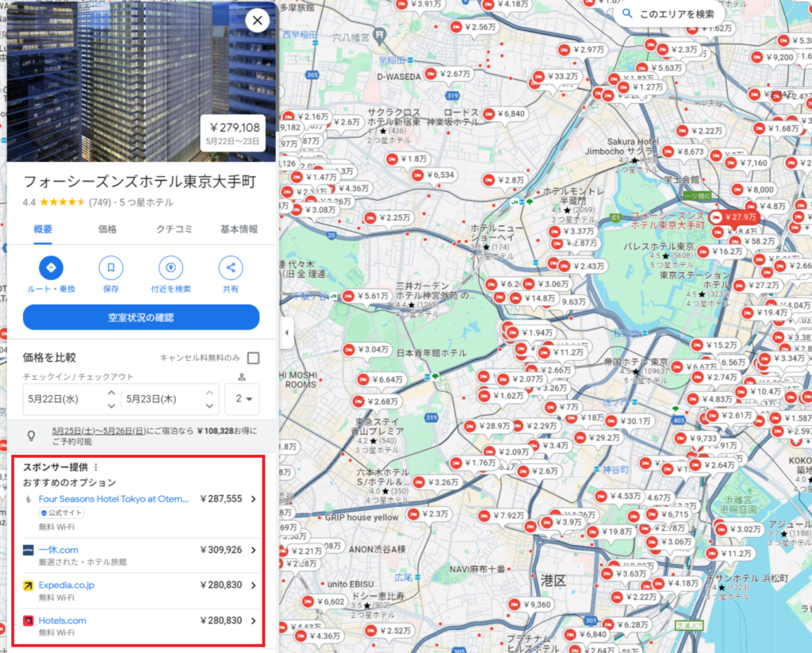Select the ¥58.2万 hotel price marker
The height and width of the screenshot is (653, 812).
[753, 241]
